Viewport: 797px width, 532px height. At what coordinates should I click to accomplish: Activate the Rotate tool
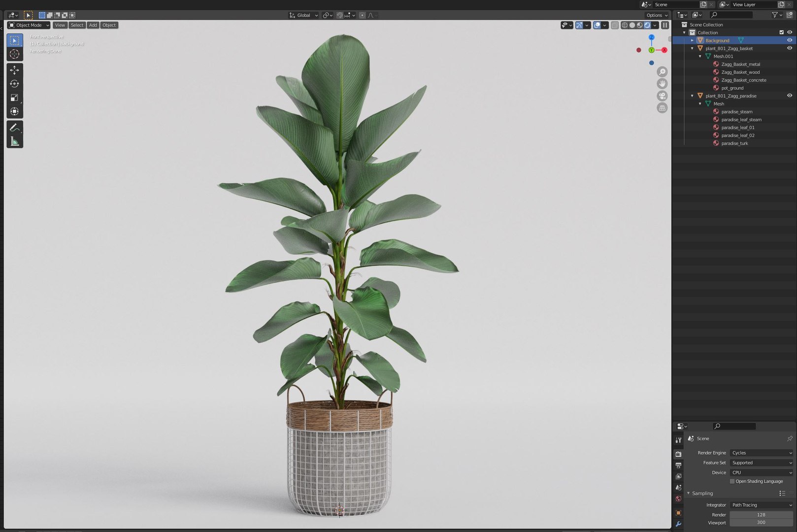15,84
